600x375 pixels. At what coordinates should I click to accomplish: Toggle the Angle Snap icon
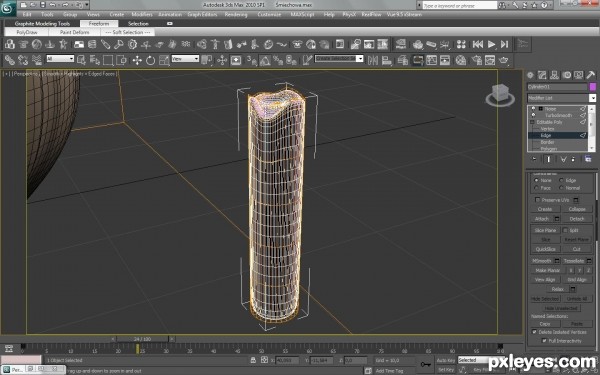tap(265, 60)
